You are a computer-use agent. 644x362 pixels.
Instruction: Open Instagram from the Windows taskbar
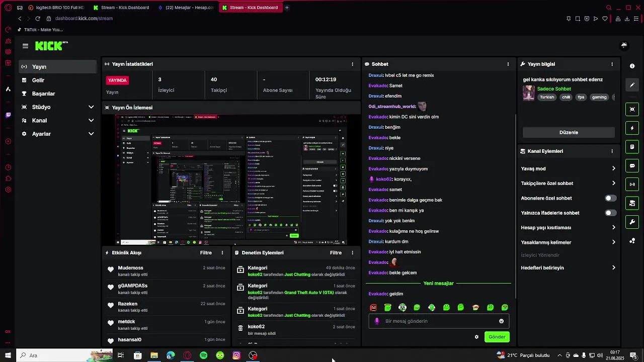236,355
